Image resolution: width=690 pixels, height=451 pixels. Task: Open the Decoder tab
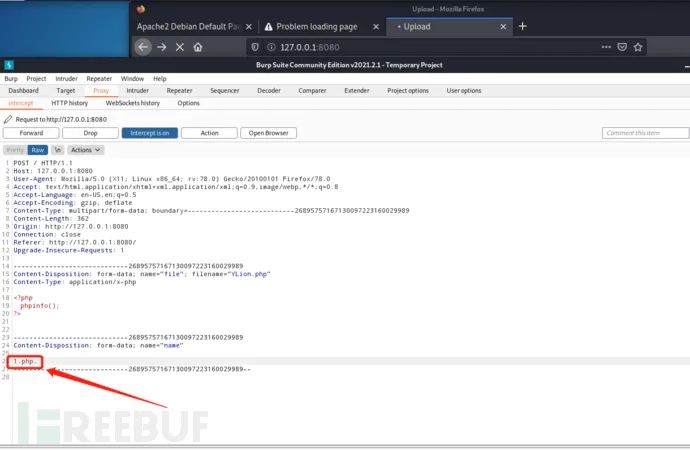pyautogui.click(x=268, y=91)
